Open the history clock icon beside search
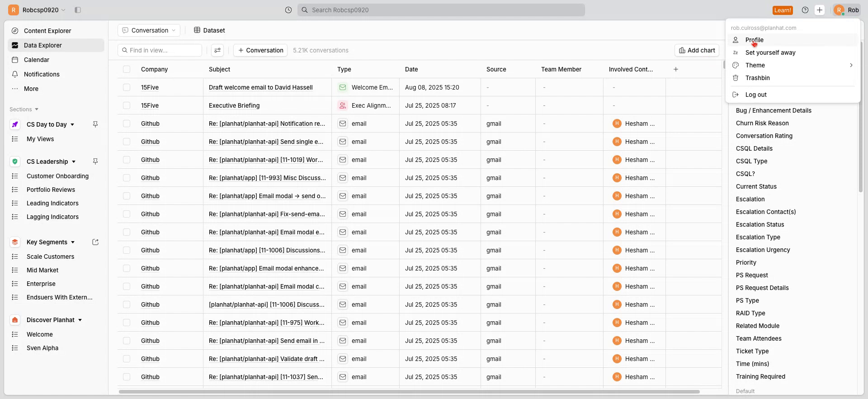868x399 pixels. point(288,10)
